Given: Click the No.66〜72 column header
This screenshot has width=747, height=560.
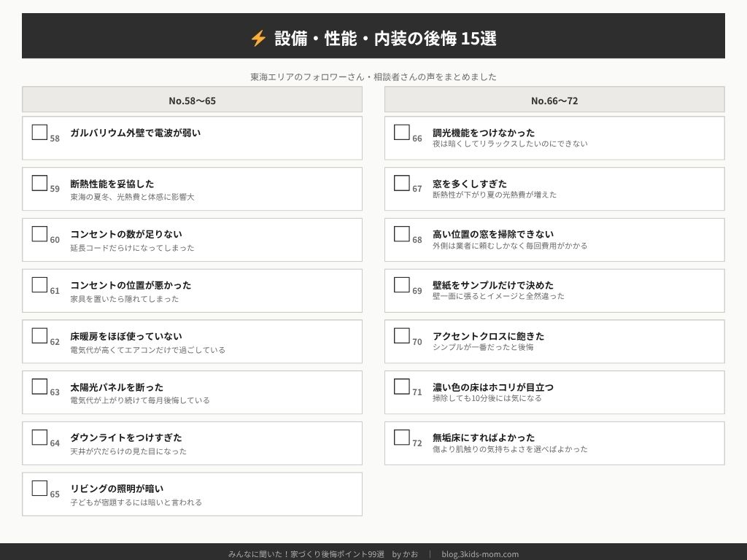Looking at the screenshot, I should click(554, 100).
